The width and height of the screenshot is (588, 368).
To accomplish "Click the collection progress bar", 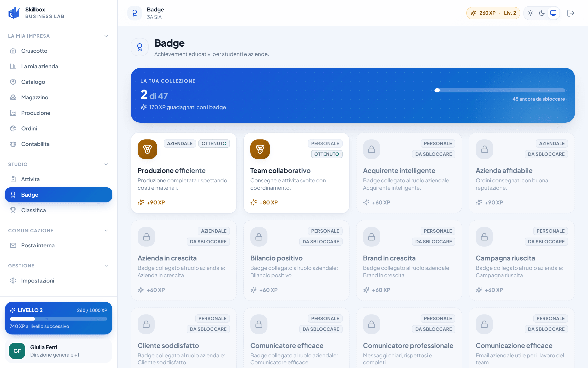I will pos(500,90).
